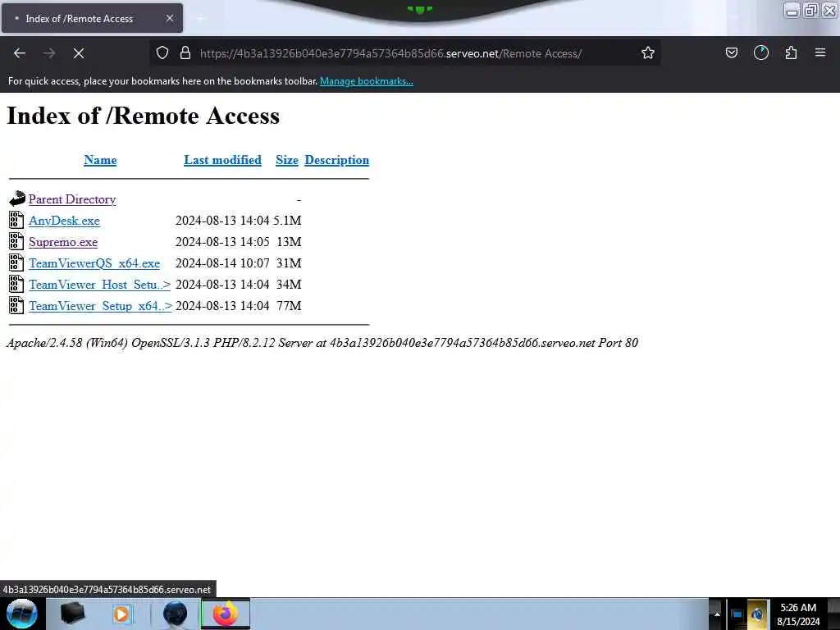The width and height of the screenshot is (840, 630).
Task: Sort listing by Size column
Action: pyautogui.click(x=286, y=160)
